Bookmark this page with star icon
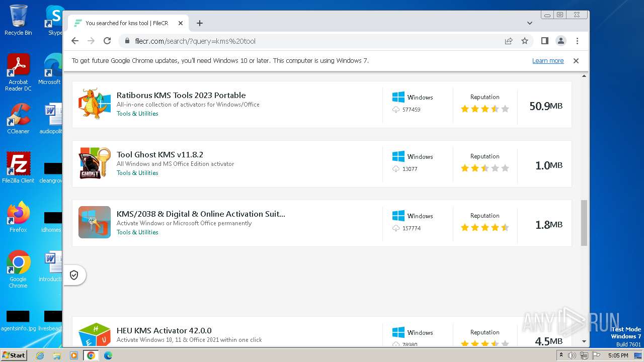The width and height of the screenshot is (644, 362). point(525,41)
